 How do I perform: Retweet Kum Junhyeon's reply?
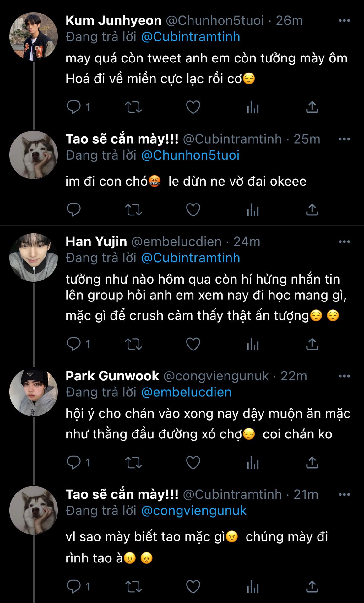point(133,107)
